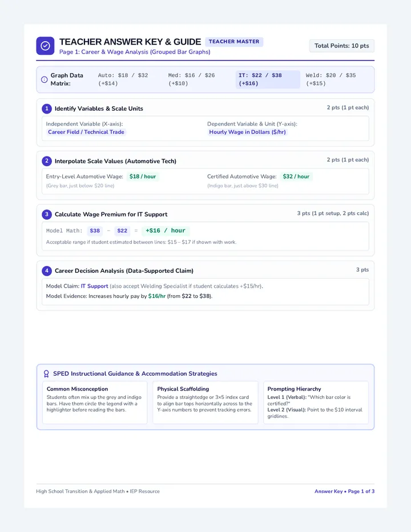
Task: Click the +$16 / hour result chip
Action: point(166,231)
